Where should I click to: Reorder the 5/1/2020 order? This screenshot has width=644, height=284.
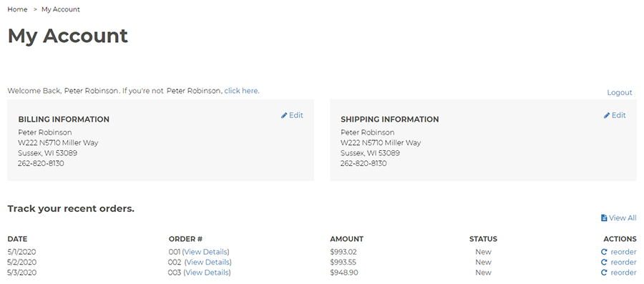(623, 252)
